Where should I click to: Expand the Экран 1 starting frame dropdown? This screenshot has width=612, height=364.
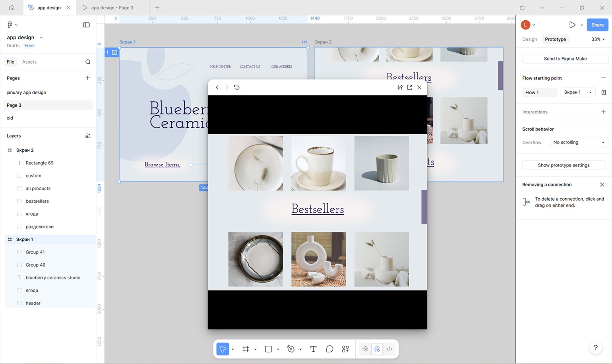coord(578,93)
